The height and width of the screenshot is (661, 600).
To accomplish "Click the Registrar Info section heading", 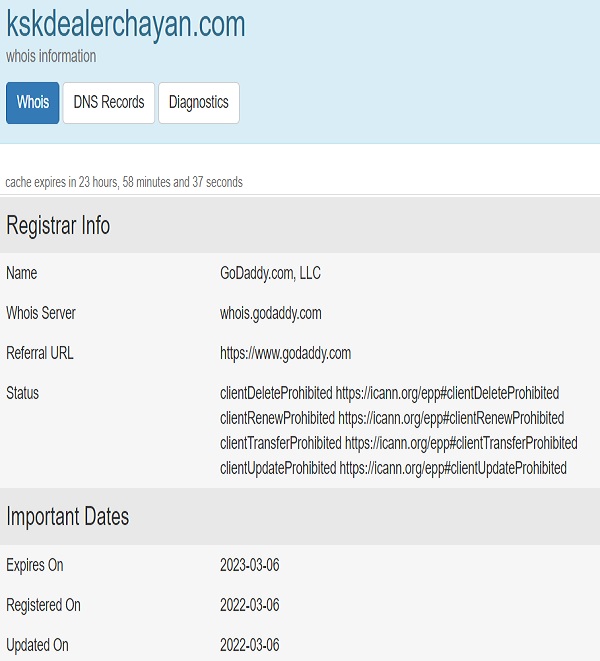I will pos(58,225).
